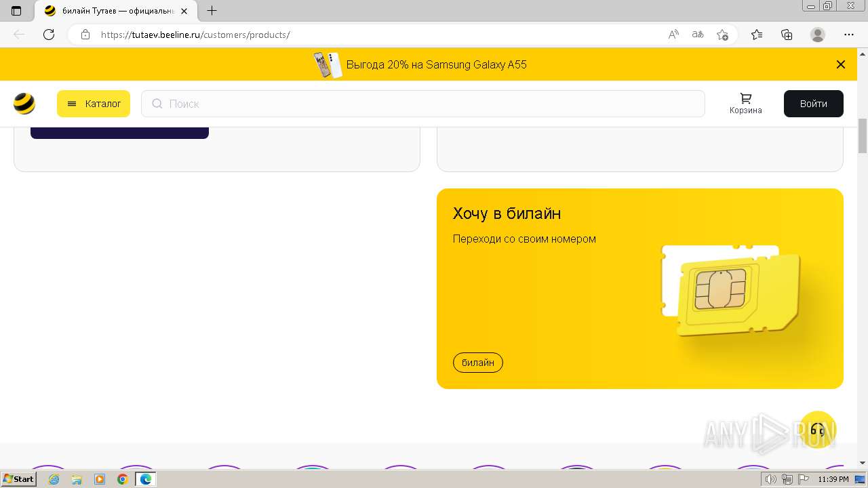Select the Edge taskbar button

point(145,479)
